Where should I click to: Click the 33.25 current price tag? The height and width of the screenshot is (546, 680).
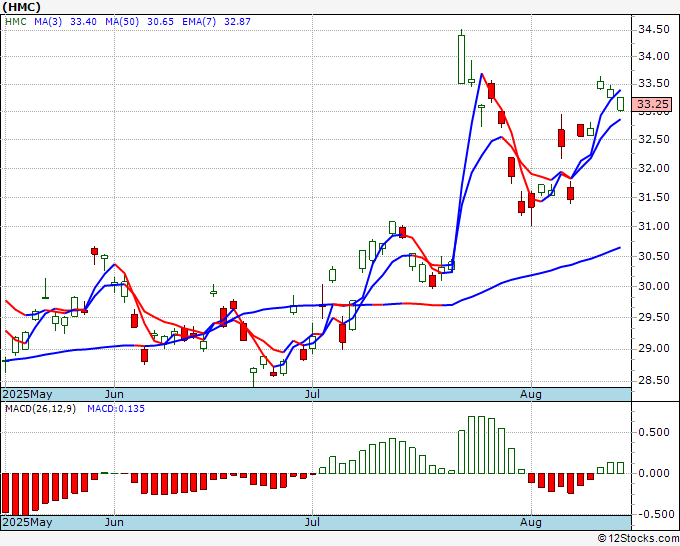[x=652, y=105]
